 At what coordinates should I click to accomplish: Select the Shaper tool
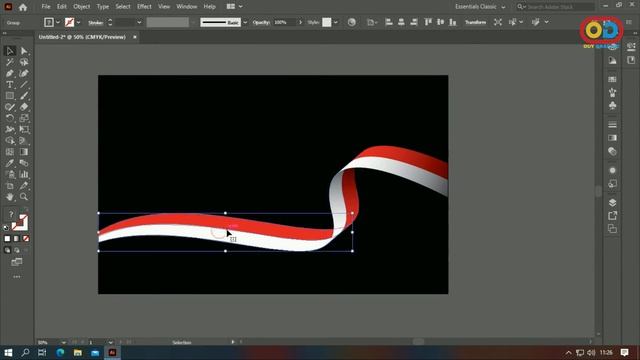pos(10,107)
